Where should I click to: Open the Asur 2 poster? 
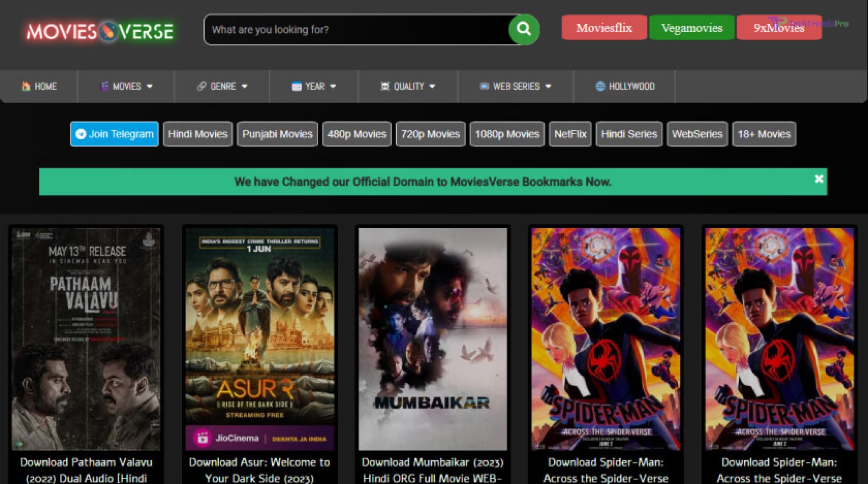click(260, 339)
